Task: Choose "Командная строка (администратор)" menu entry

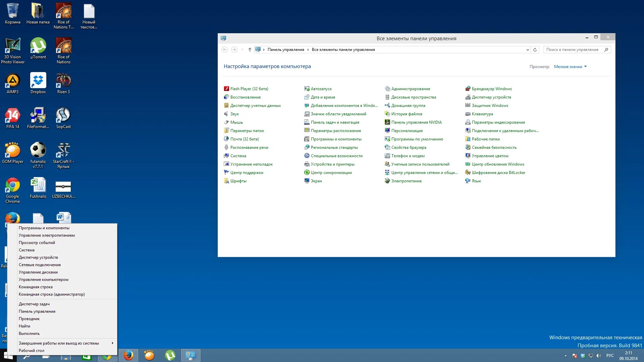Action: 52,294
